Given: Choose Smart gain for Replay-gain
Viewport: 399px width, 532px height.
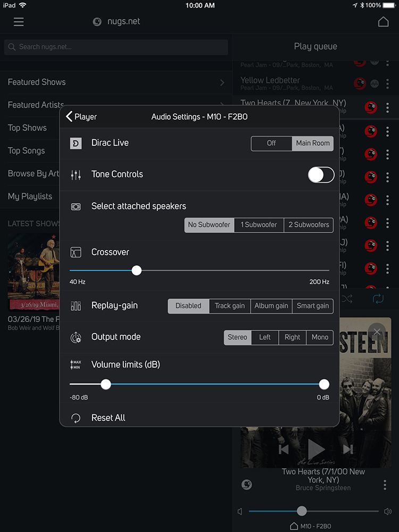Looking at the screenshot, I should coord(313,306).
